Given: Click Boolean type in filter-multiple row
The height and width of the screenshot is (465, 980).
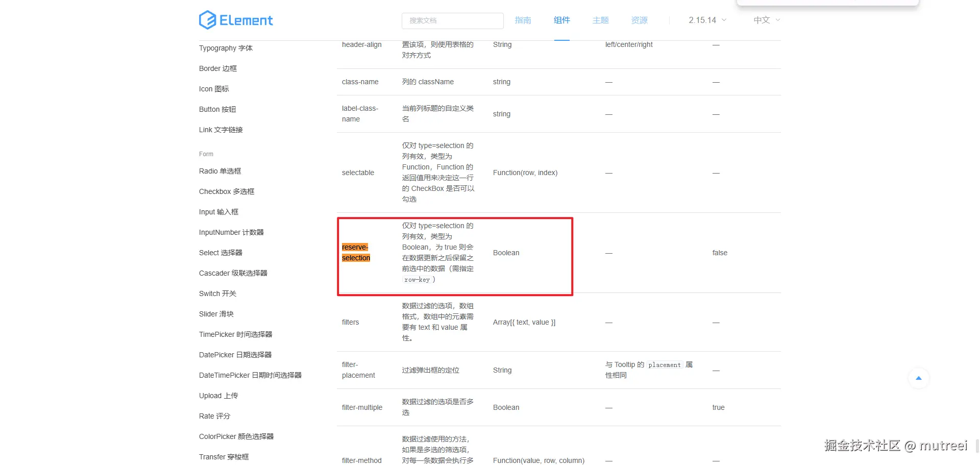Looking at the screenshot, I should [x=506, y=408].
